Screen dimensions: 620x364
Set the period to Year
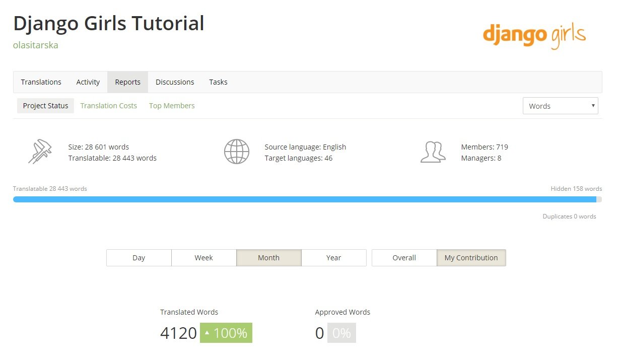pos(334,258)
